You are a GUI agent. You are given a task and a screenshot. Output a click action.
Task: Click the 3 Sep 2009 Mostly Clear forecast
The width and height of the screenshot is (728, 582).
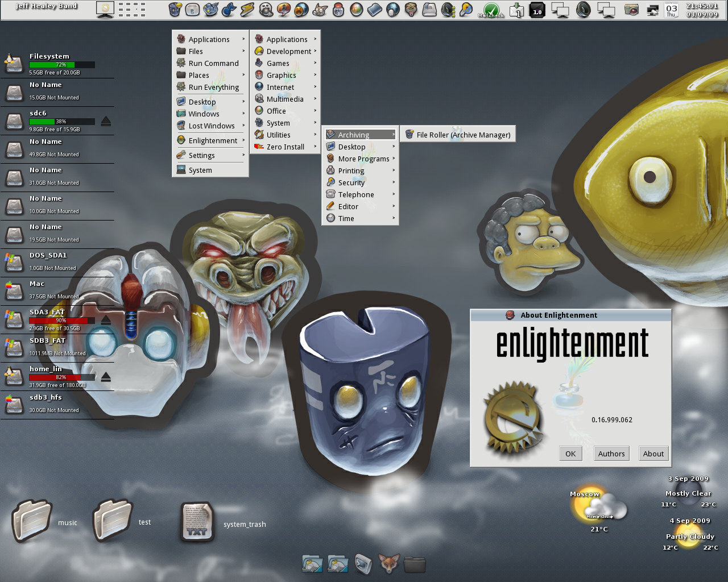[688, 492]
